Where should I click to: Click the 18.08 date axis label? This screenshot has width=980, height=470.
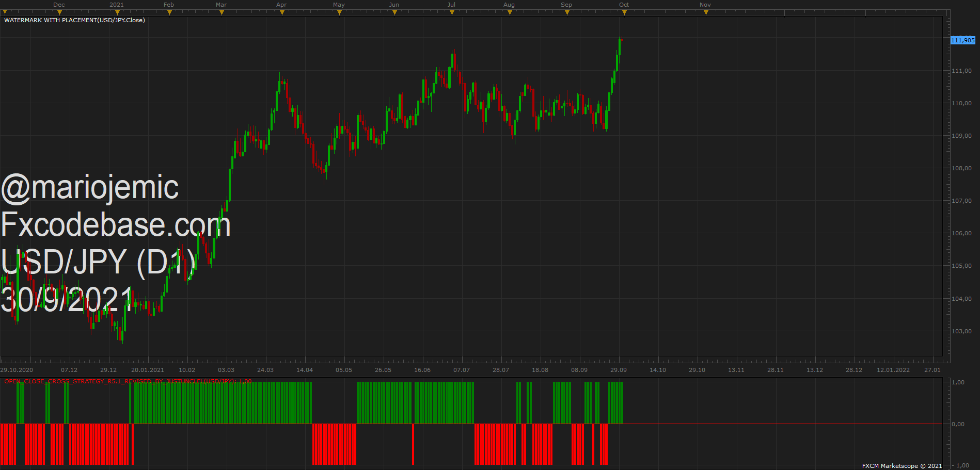(540, 370)
